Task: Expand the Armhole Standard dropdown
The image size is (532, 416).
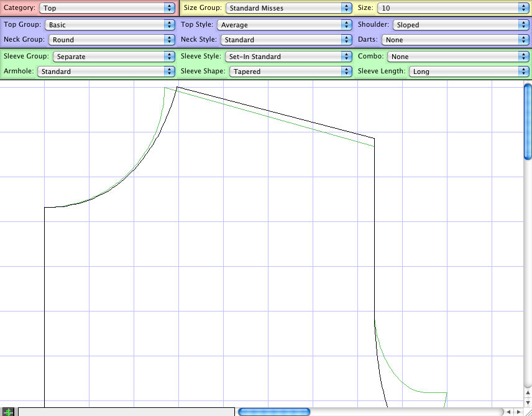Action: coord(106,72)
